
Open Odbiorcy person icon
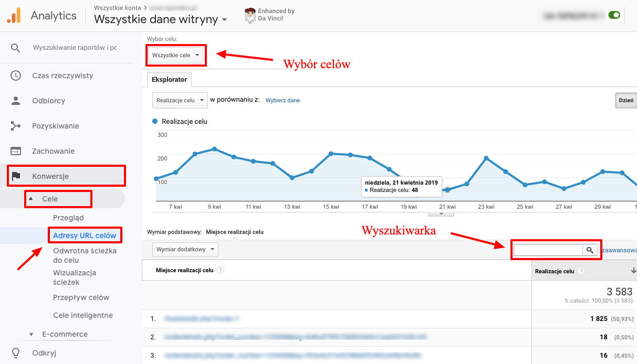[x=16, y=101]
